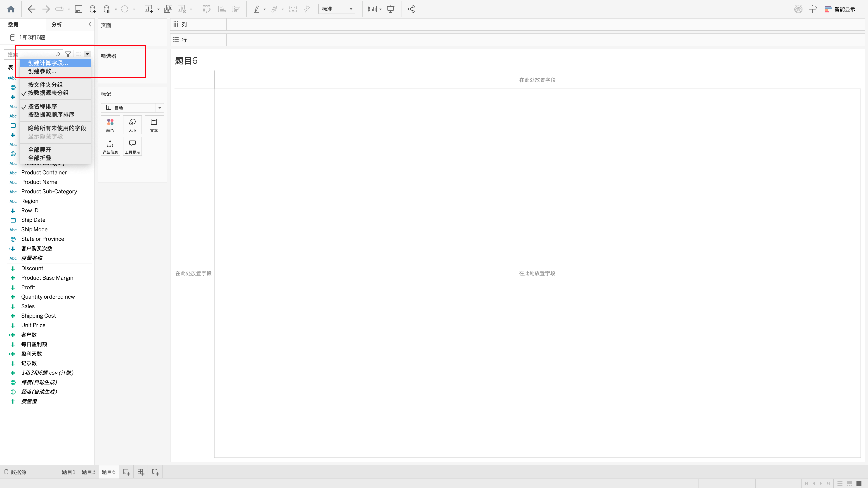
Task: Choose Sort by Name option
Action: tap(42, 106)
